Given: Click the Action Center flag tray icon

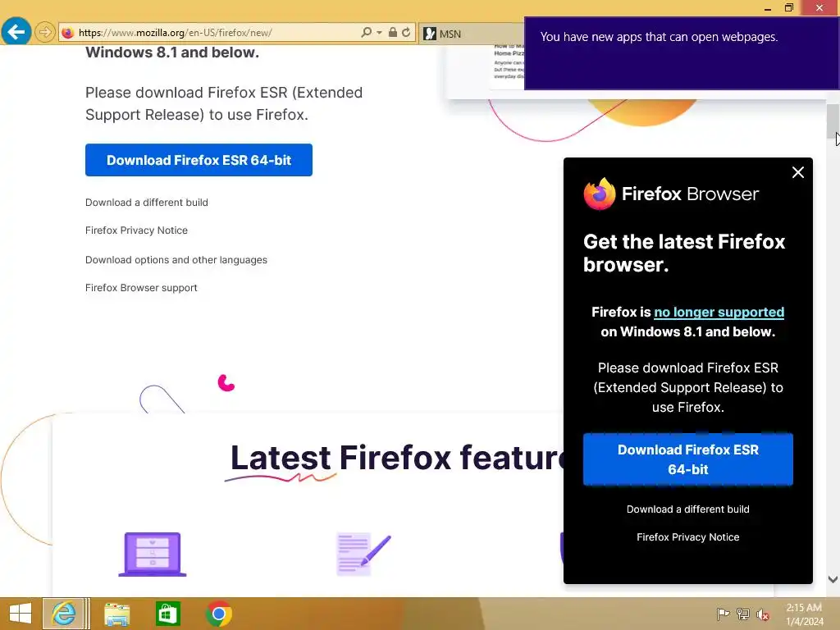Looking at the screenshot, I should [723, 614].
